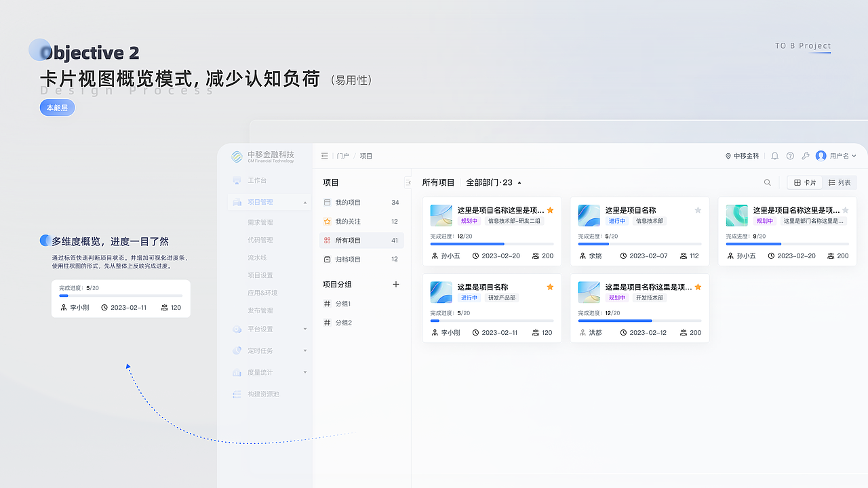
Task: Click the 定时任务 sidebar icon
Action: pos(237,350)
